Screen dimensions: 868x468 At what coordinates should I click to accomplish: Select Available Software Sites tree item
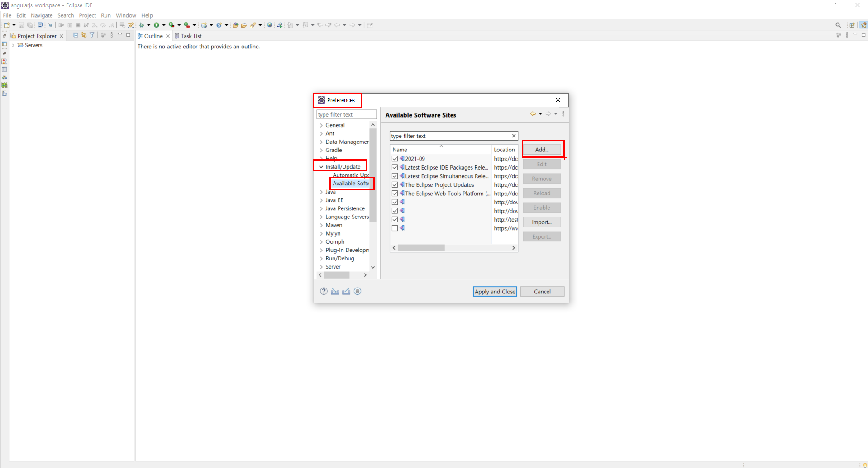[x=351, y=183]
